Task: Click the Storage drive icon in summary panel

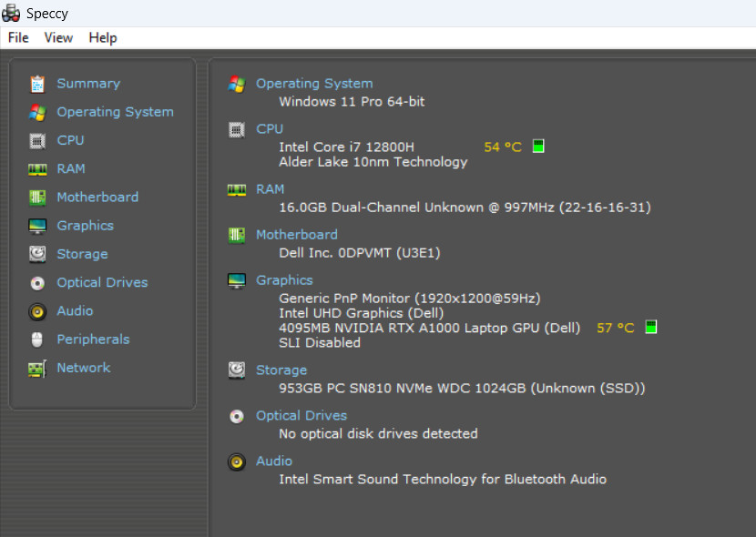Action: pyautogui.click(x=237, y=370)
